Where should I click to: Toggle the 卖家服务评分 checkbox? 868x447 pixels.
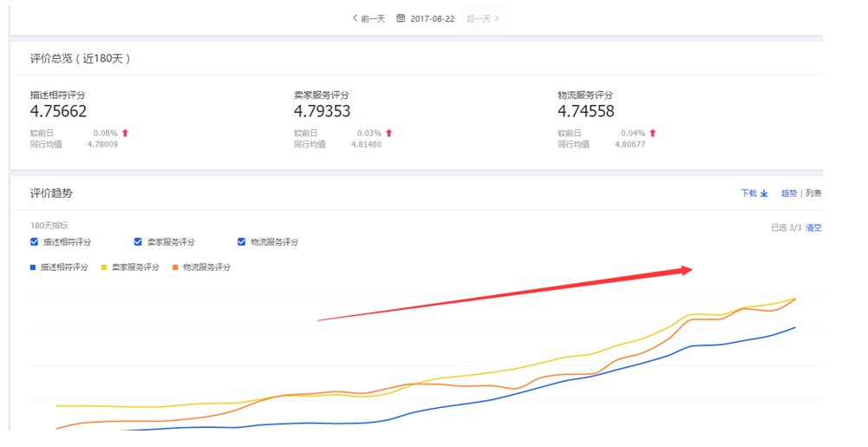138,242
